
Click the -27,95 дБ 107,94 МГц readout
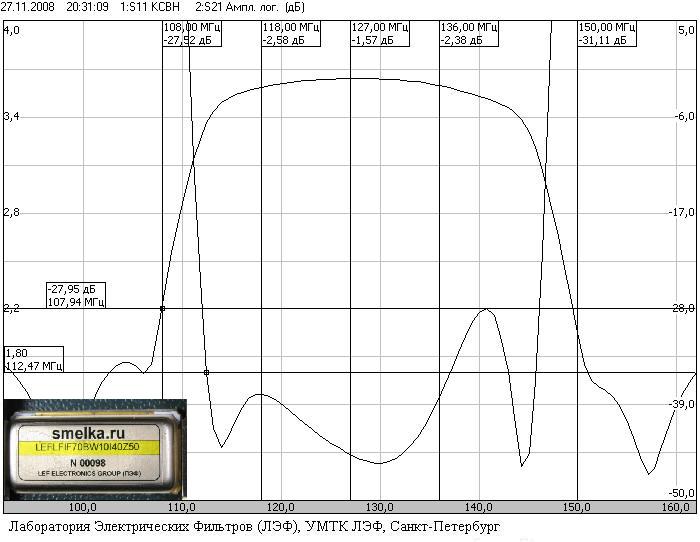[x=76, y=295]
